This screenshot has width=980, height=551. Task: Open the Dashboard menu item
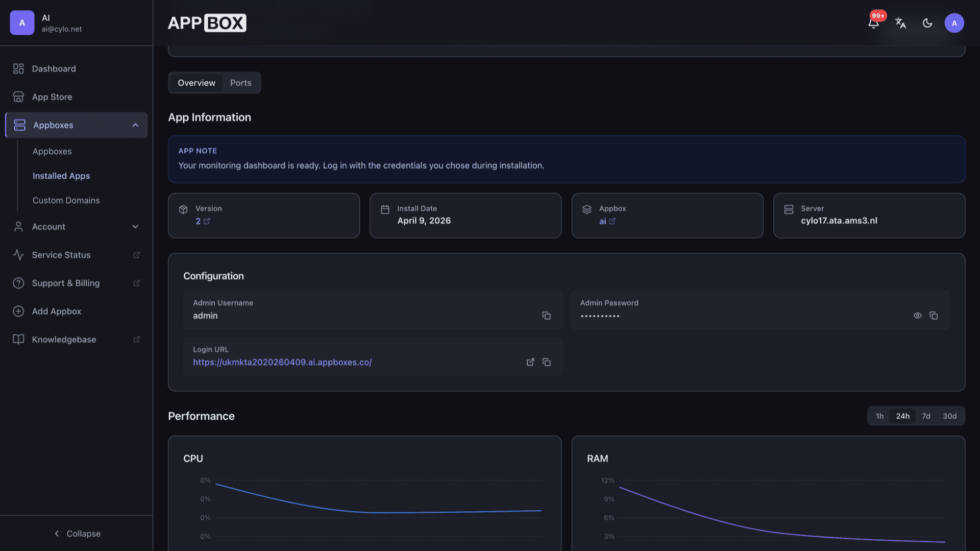point(76,68)
